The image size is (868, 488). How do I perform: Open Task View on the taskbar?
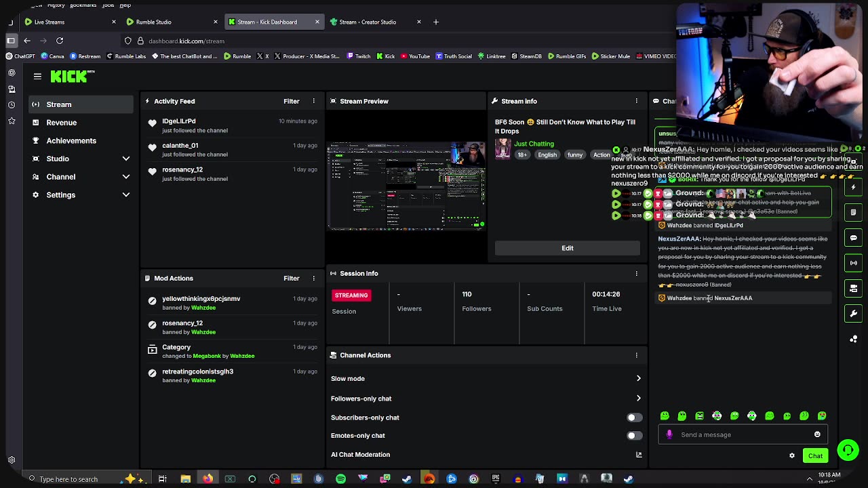[x=163, y=479]
